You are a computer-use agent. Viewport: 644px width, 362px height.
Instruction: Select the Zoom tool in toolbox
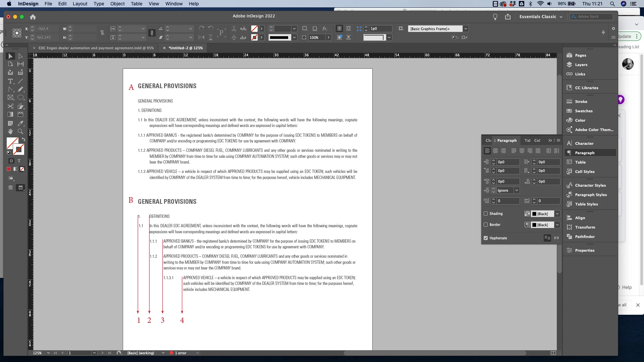20,131
